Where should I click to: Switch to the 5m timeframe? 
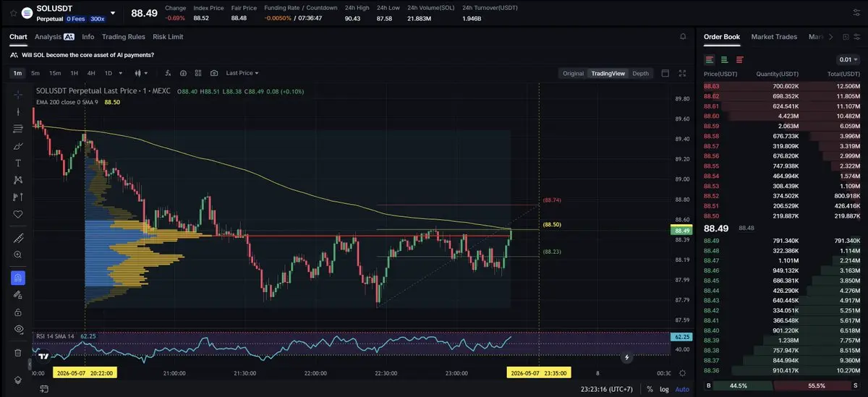[35, 73]
